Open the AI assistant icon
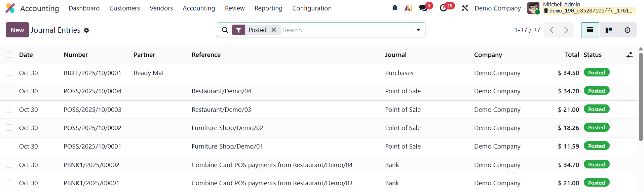The width and height of the screenshot is (644, 192). (x=408, y=8)
